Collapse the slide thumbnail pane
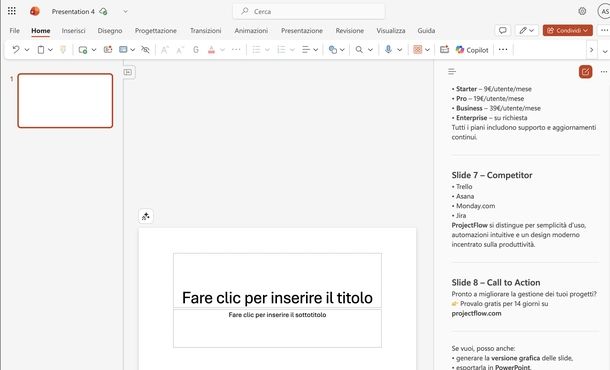This screenshot has width=610, height=370. (x=128, y=72)
